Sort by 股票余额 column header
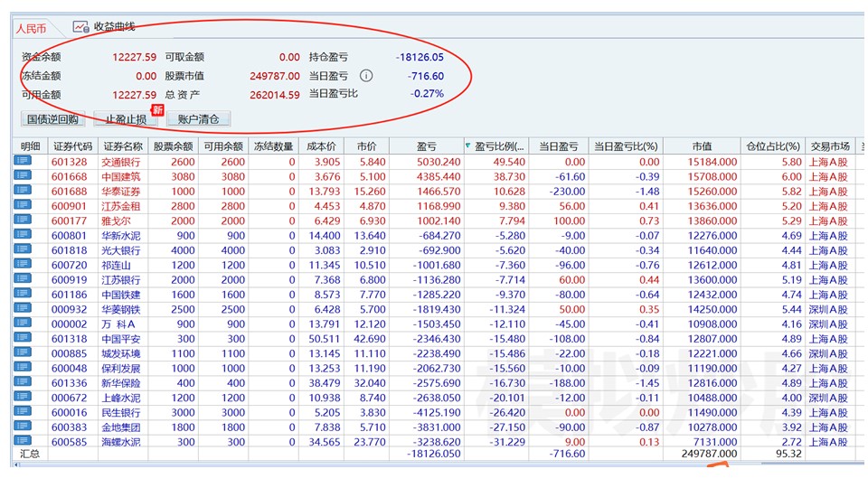 pyautogui.click(x=174, y=146)
